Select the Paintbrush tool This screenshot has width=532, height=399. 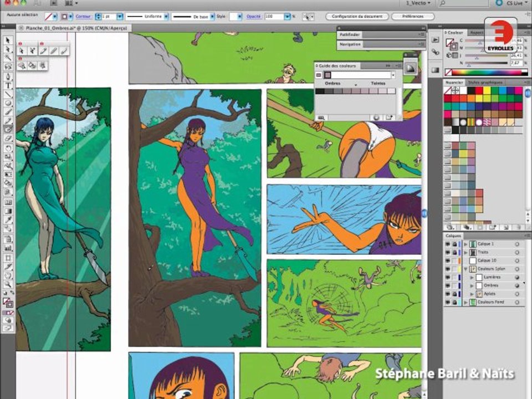pos(8,112)
